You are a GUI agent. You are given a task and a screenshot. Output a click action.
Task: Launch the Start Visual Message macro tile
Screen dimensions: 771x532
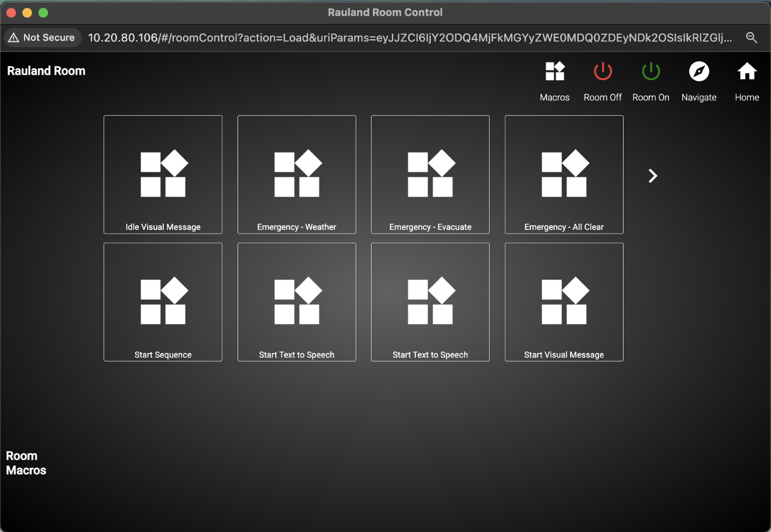[564, 302]
